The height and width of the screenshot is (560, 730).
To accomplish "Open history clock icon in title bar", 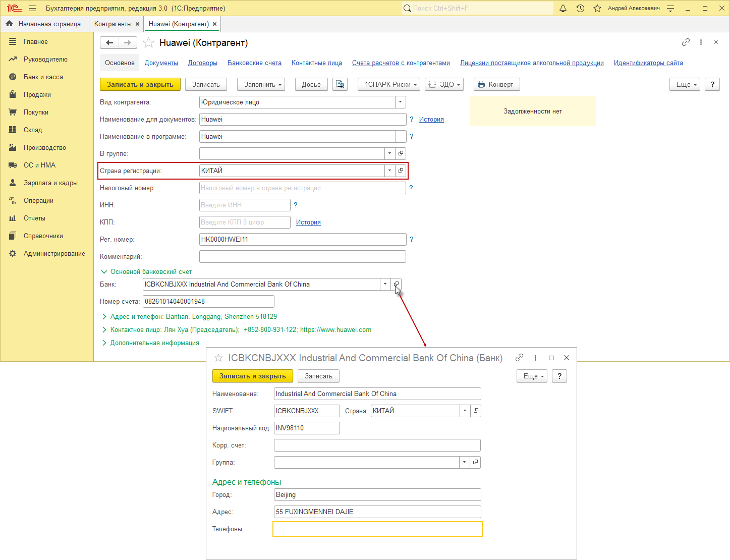I will tap(580, 8).
